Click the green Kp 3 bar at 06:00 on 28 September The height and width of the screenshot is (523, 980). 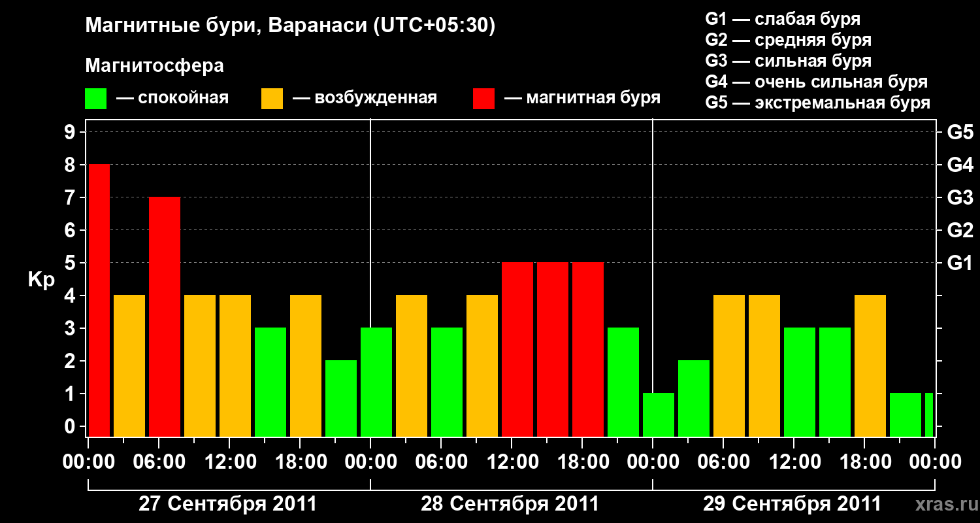(x=447, y=382)
